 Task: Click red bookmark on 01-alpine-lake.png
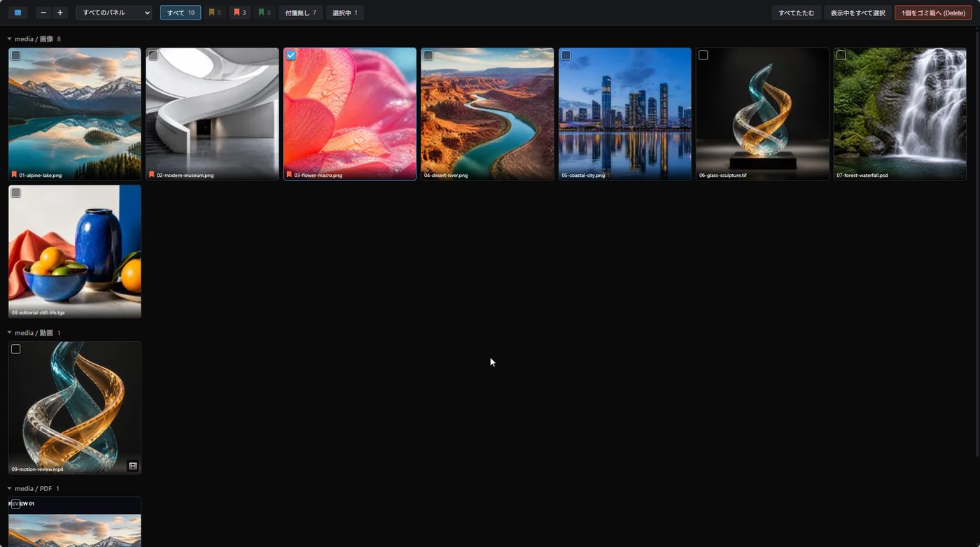coord(14,175)
